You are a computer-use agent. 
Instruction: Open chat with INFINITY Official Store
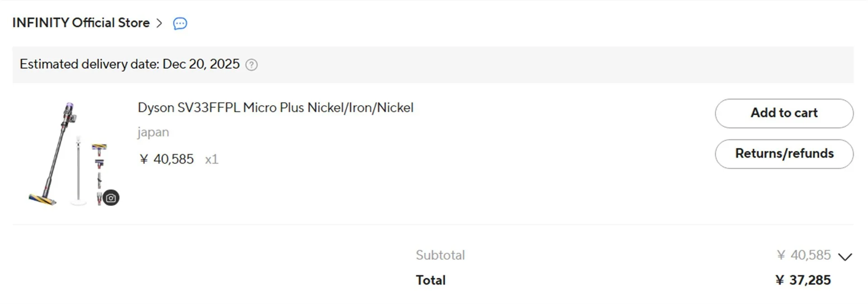pos(180,23)
